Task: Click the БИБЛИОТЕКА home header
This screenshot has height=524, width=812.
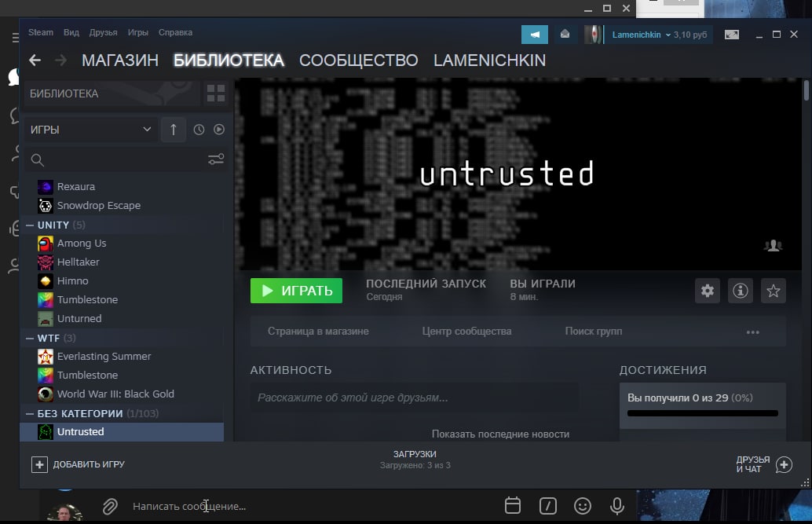Action: [112, 93]
